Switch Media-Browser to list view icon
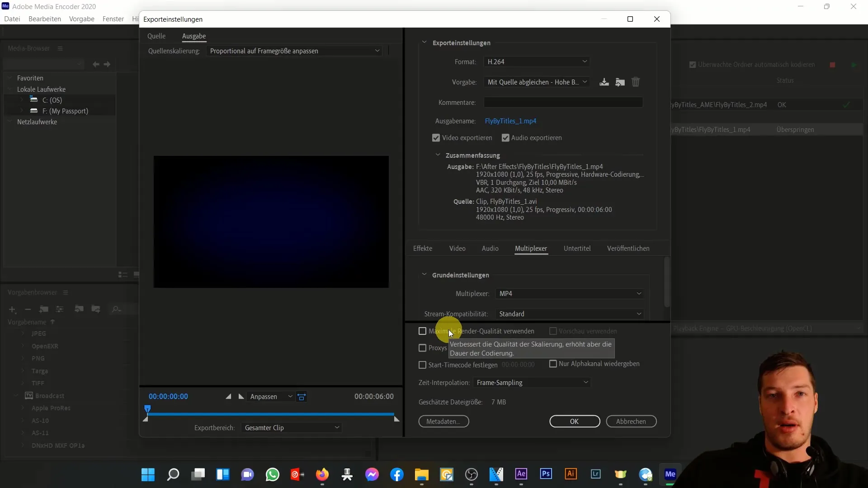Image resolution: width=868 pixels, height=488 pixels. 123,274
